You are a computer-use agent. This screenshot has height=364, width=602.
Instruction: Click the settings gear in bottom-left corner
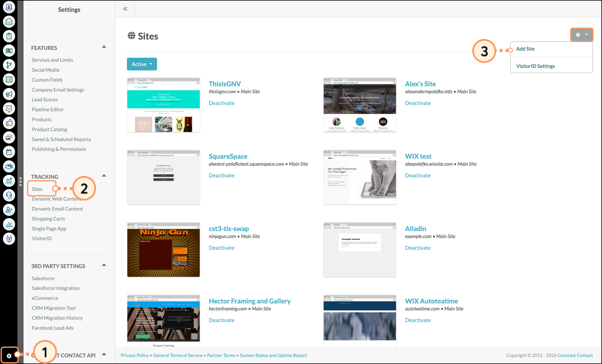click(9, 356)
